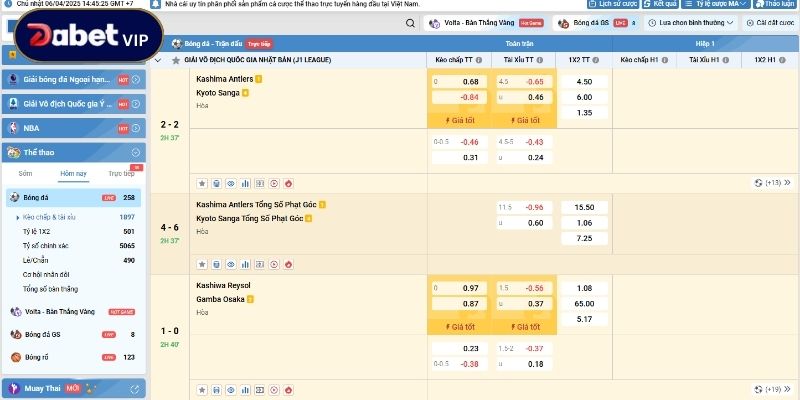Toggle eye view icon under Kashiwa Reysol match
This screenshot has height=400, width=800.
[x=231, y=390]
